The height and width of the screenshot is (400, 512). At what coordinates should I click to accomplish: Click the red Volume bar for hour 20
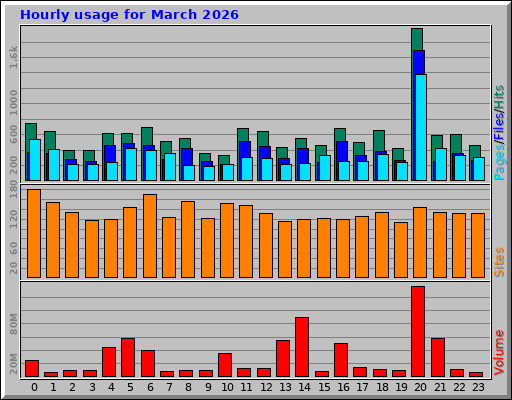(418, 331)
